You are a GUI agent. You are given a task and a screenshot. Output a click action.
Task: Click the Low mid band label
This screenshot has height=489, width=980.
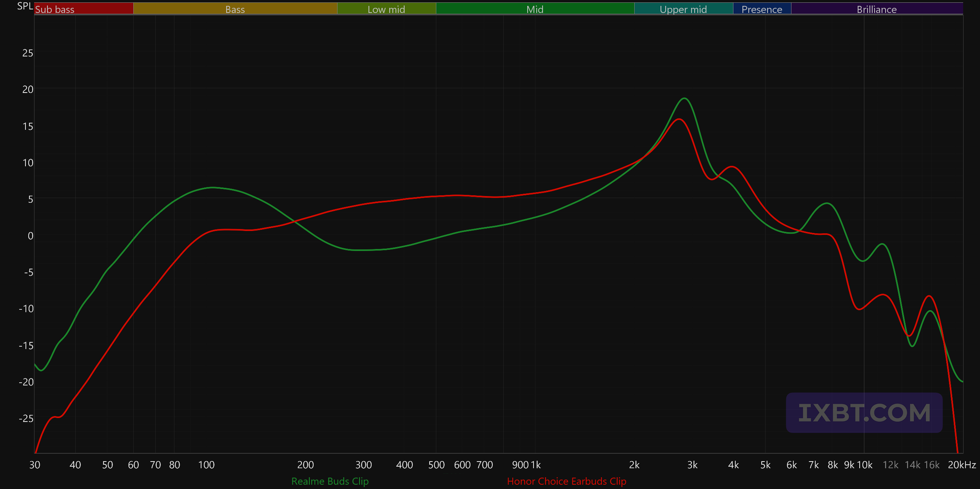tap(386, 9)
